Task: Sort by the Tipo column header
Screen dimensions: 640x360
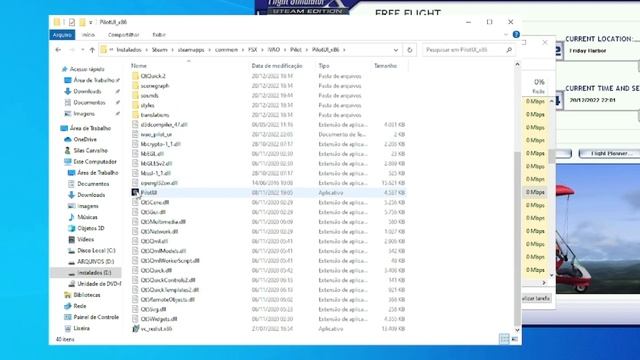Action: pyautogui.click(x=324, y=66)
